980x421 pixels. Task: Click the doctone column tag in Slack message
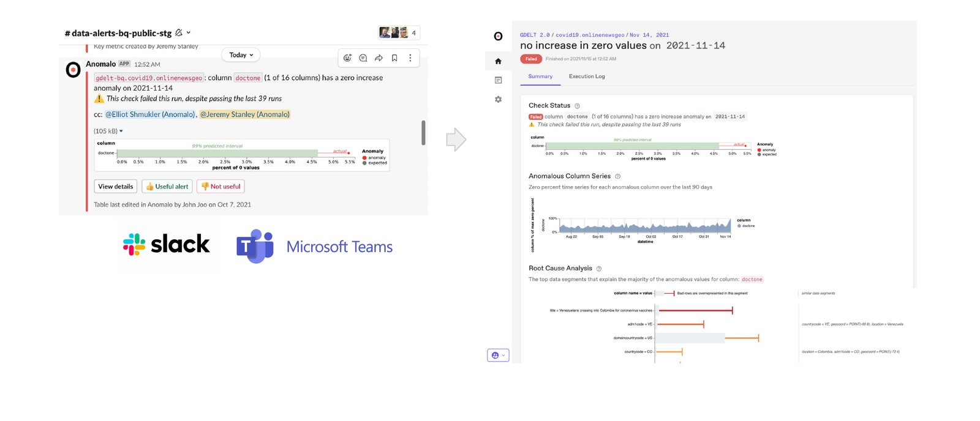(x=248, y=78)
